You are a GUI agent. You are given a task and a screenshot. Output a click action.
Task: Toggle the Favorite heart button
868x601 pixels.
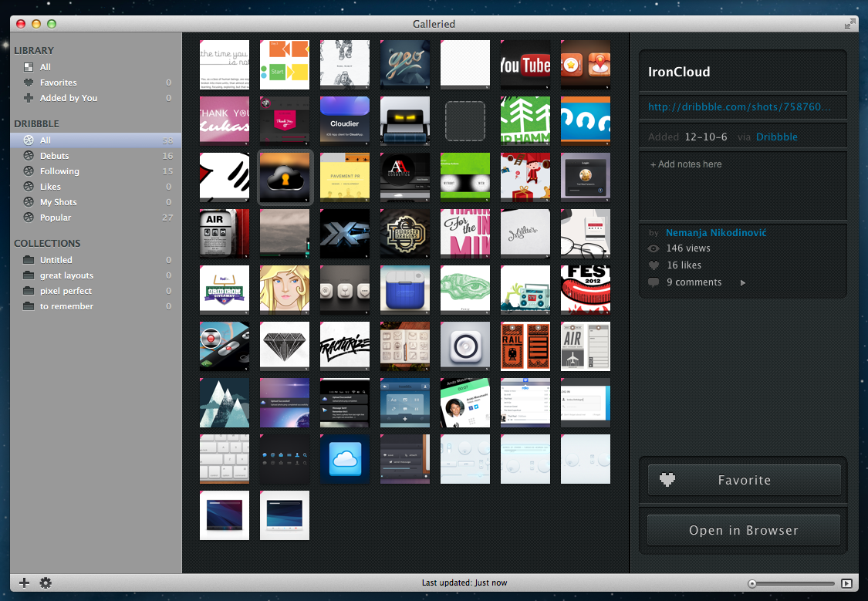(x=744, y=480)
